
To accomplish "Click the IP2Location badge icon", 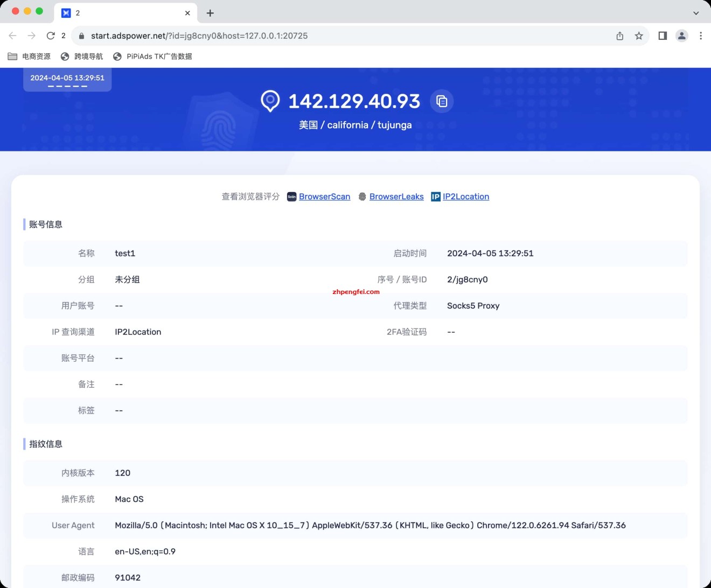I will [435, 197].
